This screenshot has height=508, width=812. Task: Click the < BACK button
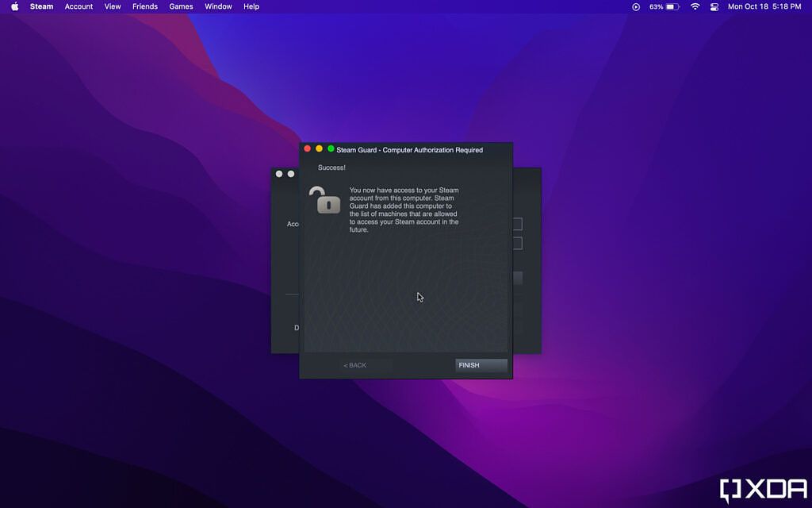click(x=355, y=365)
